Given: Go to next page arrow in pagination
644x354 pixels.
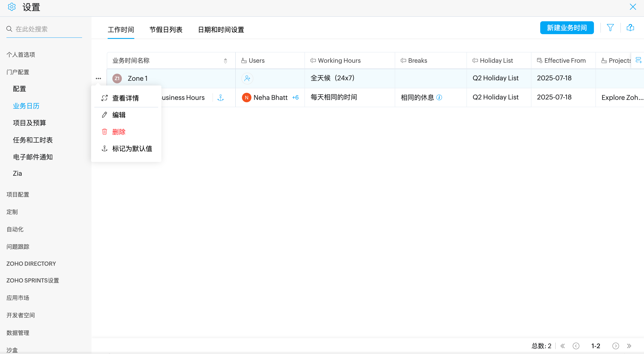Looking at the screenshot, I should 615,346.
